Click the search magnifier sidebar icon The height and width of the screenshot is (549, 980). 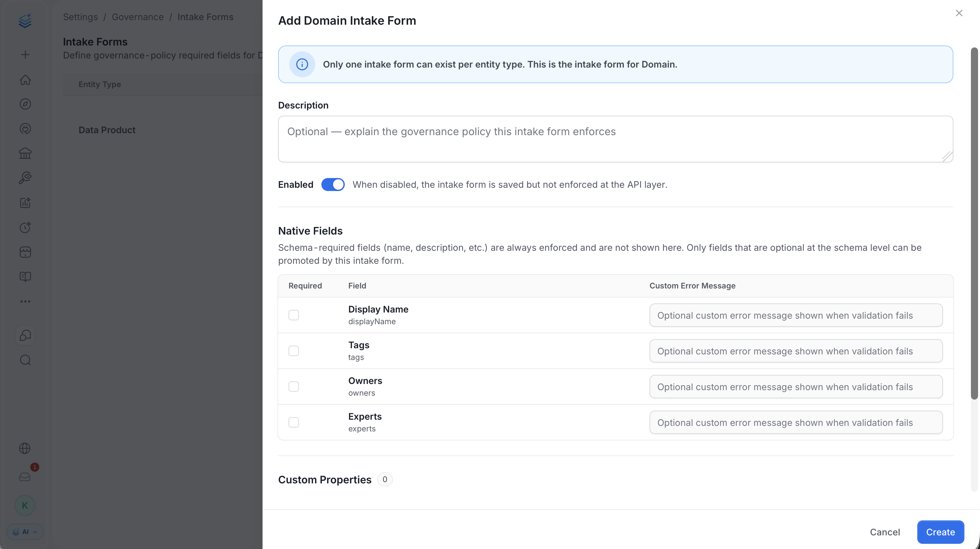(25, 360)
